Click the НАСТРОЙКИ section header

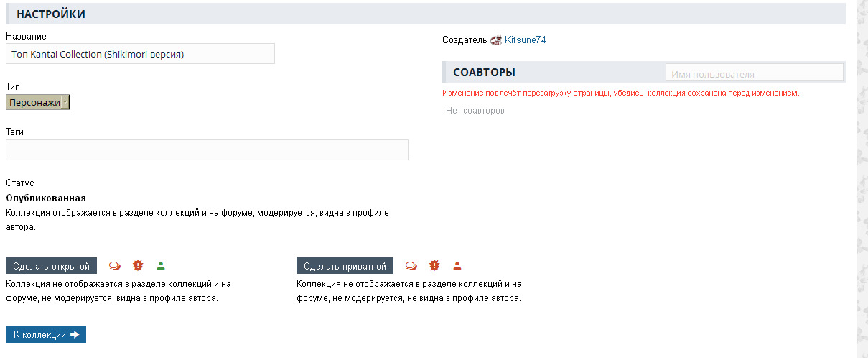[51, 14]
